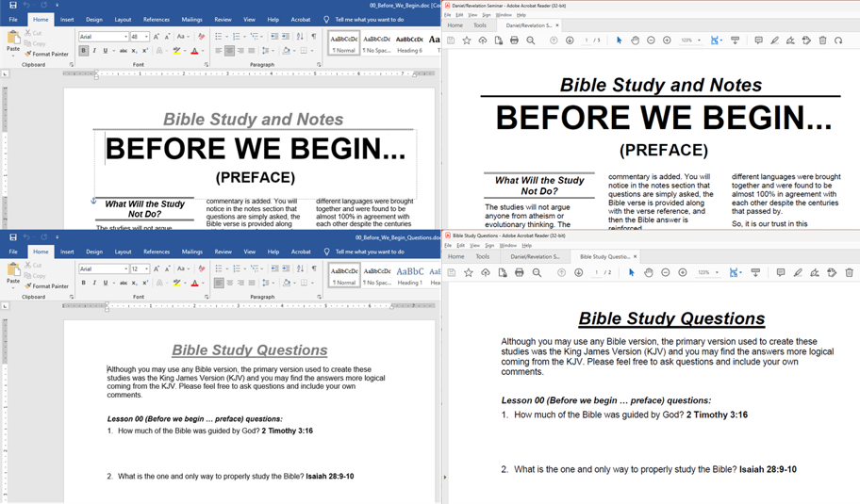Apply the Heading 1 style in the bottom Word window
Screen dimensions: 860x504
pyautogui.click(x=409, y=275)
